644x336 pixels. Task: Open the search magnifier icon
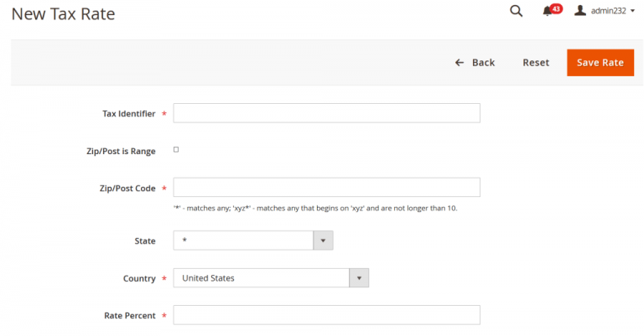pyautogui.click(x=516, y=11)
